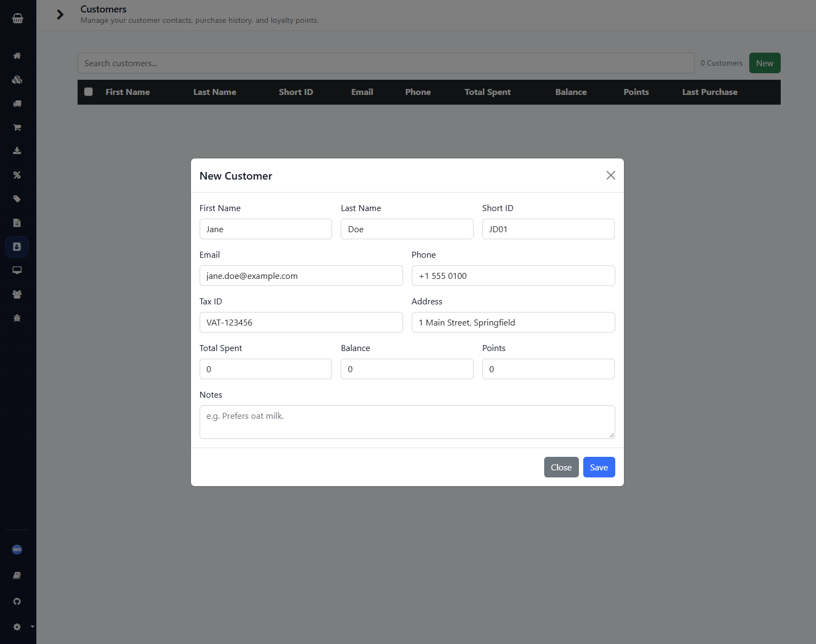Click the Points input in the dialog
816x644 pixels.
click(549, 369)
